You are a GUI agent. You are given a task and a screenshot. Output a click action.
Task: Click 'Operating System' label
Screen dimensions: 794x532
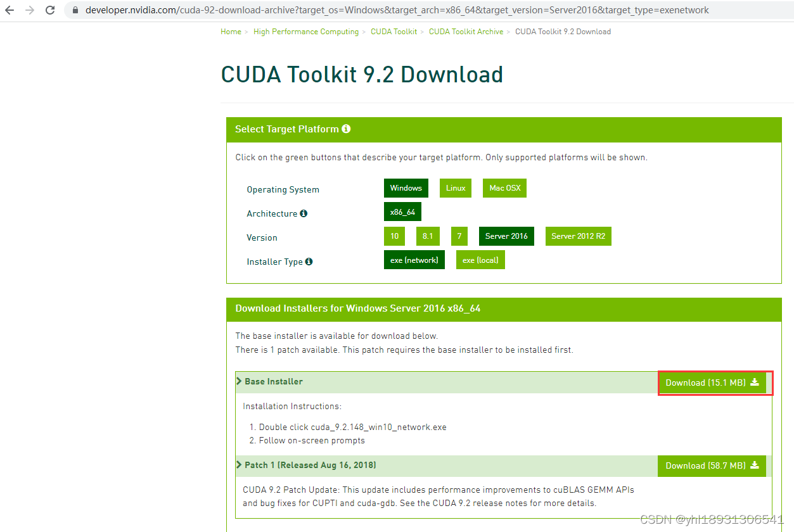[283, 189]
